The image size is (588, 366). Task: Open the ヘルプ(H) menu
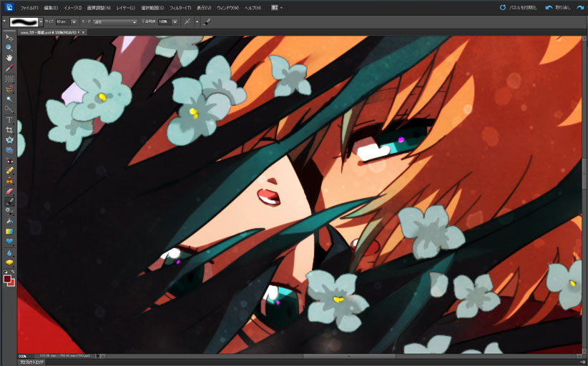click(x=253, y=7)
